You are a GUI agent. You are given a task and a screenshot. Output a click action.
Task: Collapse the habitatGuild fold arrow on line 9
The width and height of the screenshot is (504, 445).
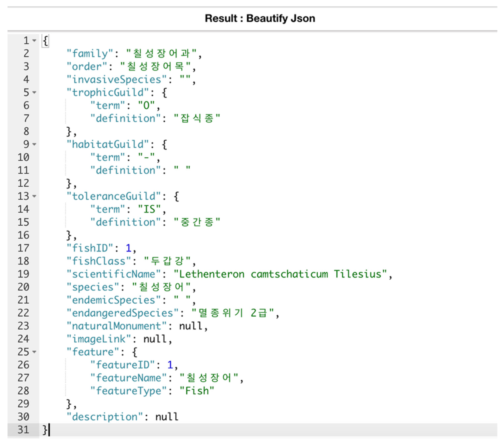pyautogui.click(x=34, y=144)
